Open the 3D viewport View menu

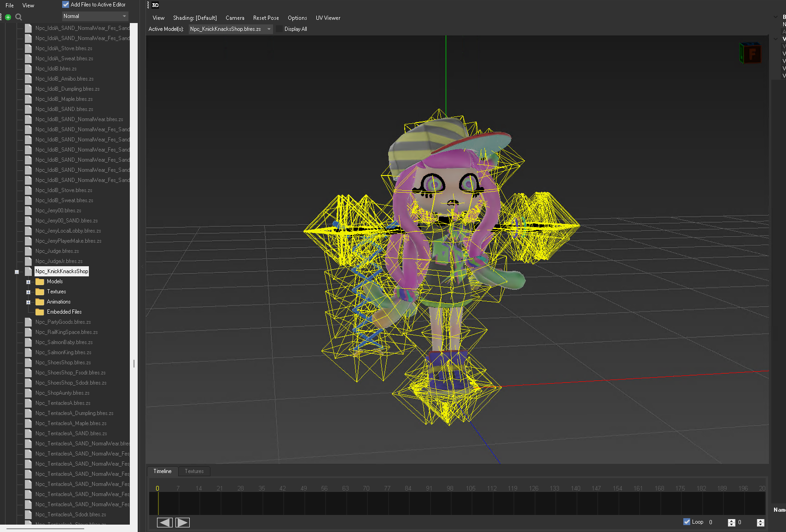[x=158, y=18]
